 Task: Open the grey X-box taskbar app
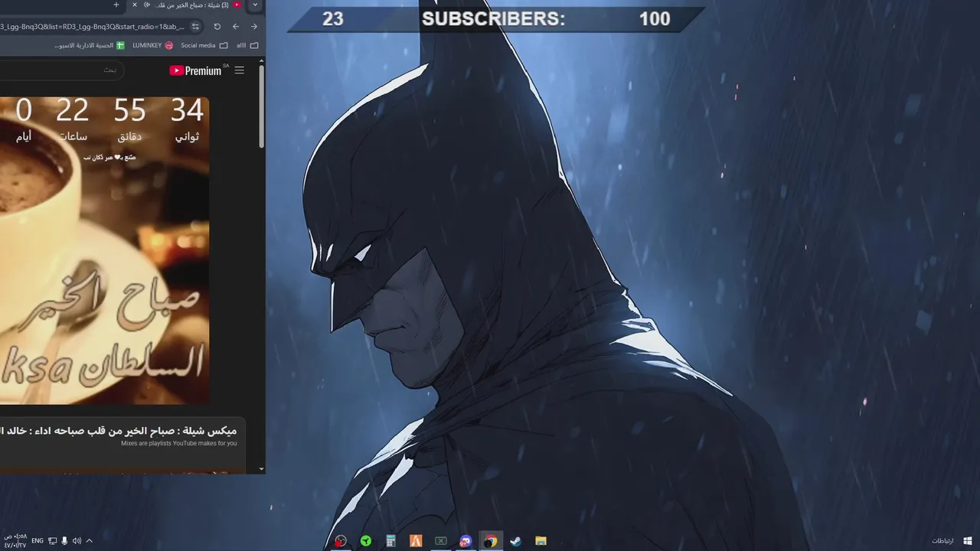pos(441,541)
